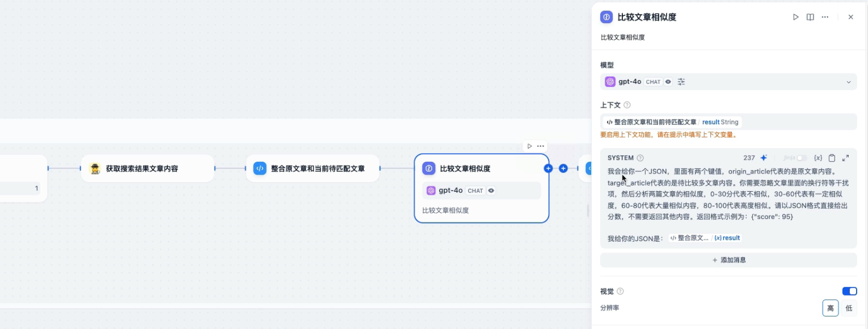
Task: Open the panel's three-dot more options menu
Action: coord(825,17)
